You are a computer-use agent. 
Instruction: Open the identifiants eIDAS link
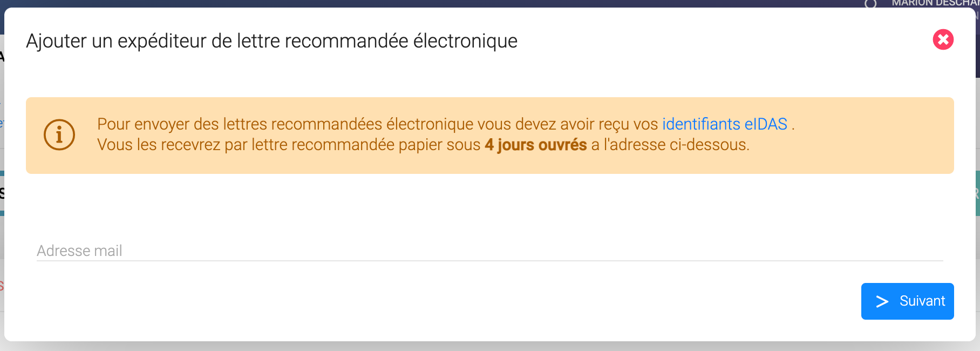[x=724, y=124]
